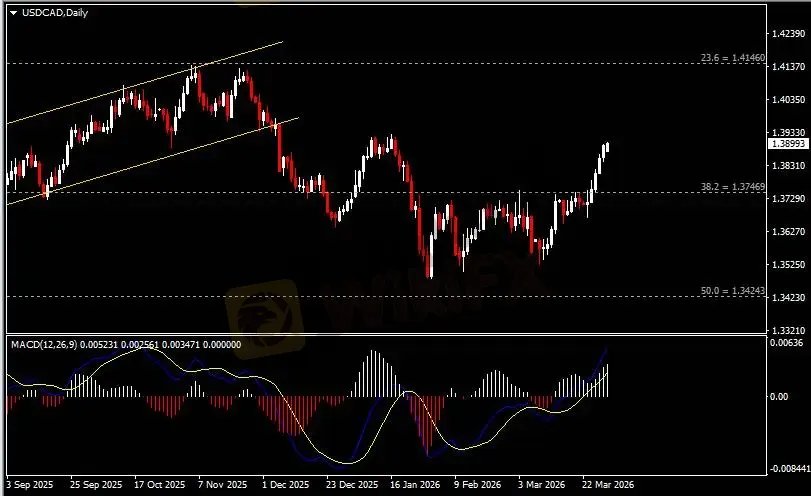Click the 3 Sep 2025 date label

tap(32, 484)
